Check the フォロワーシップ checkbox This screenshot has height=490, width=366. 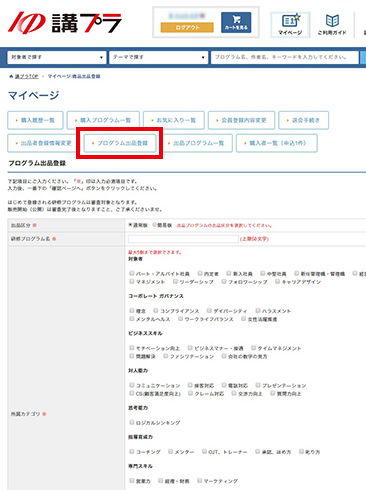(224, 282)
